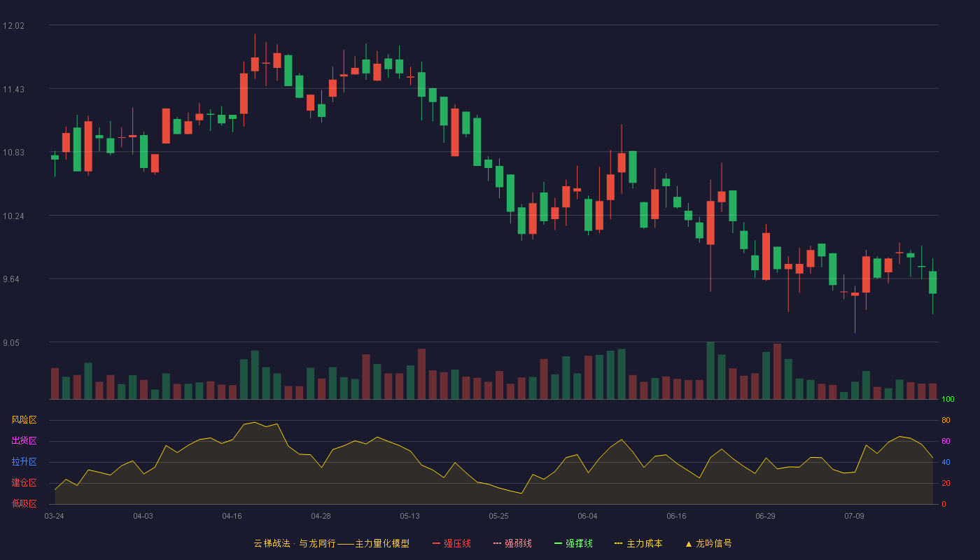The width and height of the screenshot is (980, 560).
Task: Toggle the 云梯战法 · 与龙同行 legend series
Action: [331, 543]
